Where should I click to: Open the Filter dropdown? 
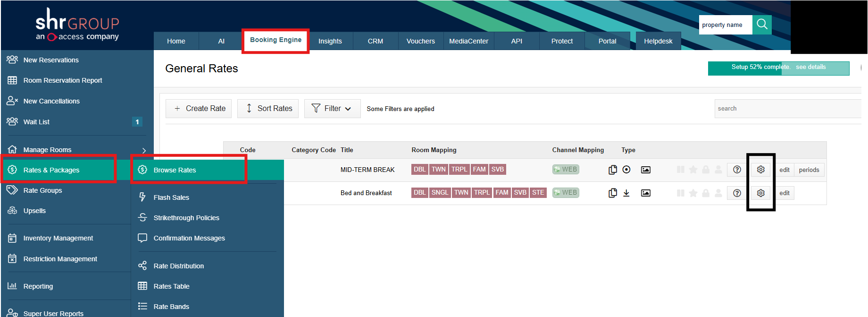333,109
